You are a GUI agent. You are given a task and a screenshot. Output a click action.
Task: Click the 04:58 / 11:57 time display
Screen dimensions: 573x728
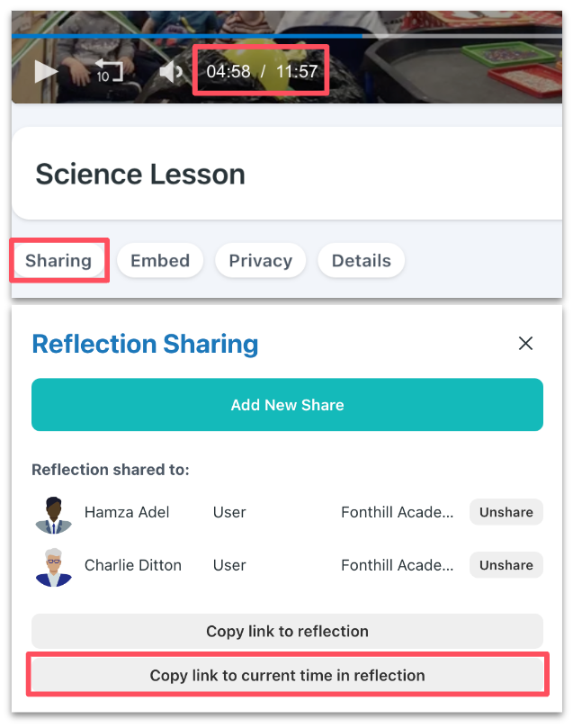coord(262,71)
